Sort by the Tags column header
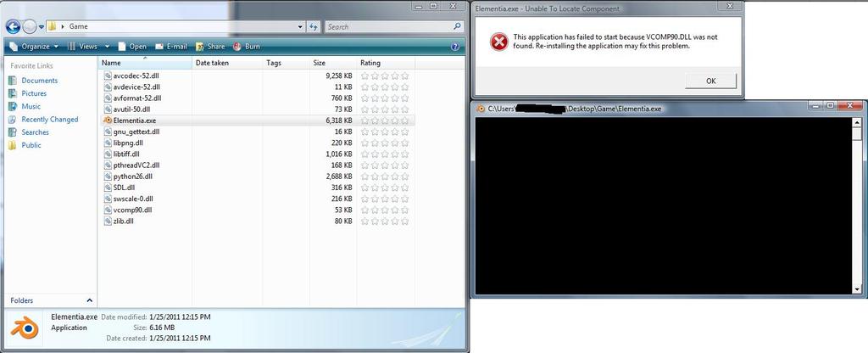The image size is (868, 353). point(286,63)
